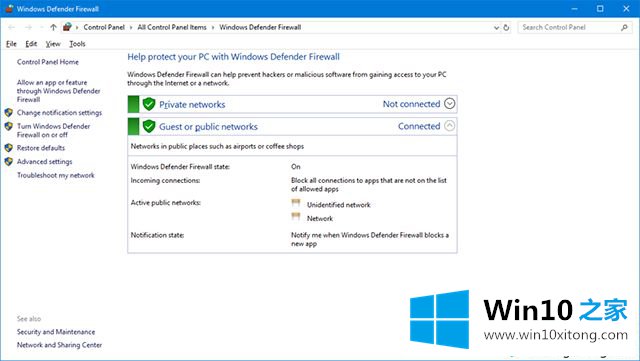Go up one level with Up arrow

pos(53,27)
